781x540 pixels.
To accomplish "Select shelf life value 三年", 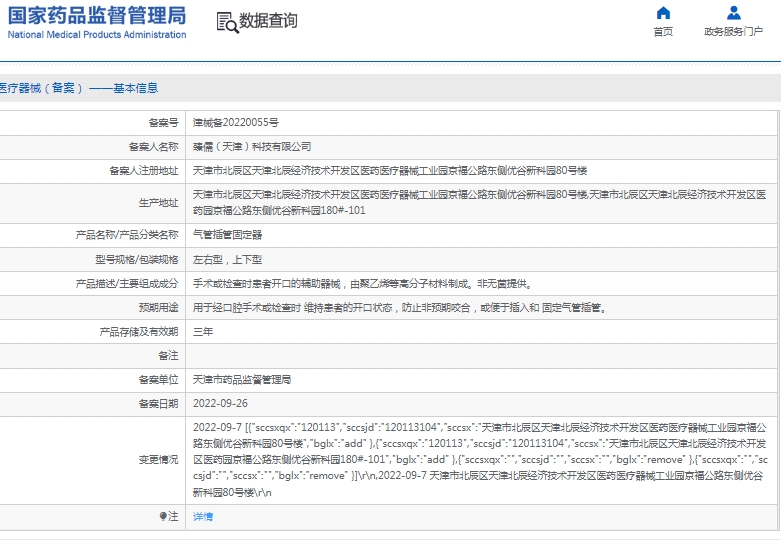I will (203, 332).
